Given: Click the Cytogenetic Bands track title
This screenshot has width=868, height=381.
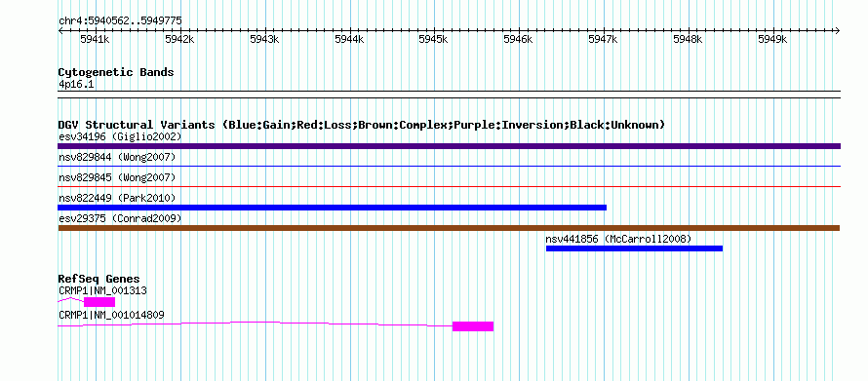Looking at the screenshot, I should (116, 72).
